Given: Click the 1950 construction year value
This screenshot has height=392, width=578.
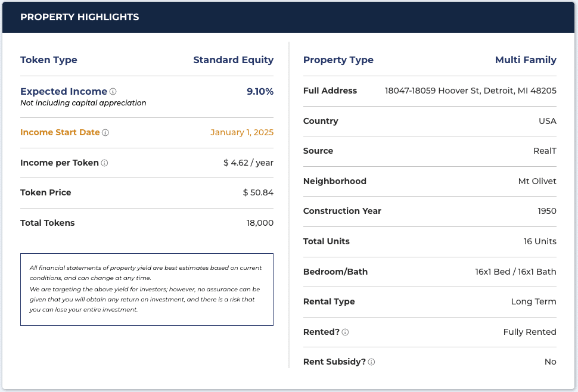Looking at the screenshot, I should tap(546, 211).
